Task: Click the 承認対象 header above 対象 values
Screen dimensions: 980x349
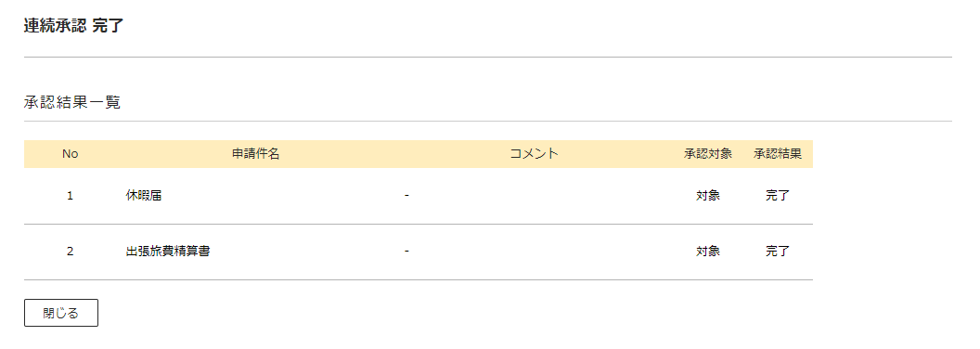Action: pos(708,154)
